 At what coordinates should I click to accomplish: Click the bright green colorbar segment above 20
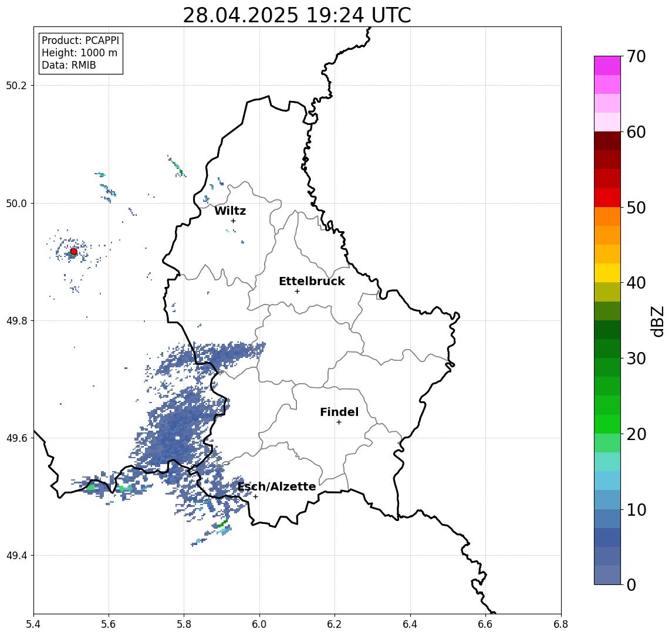pyautogui.click(x=607, y=424)
